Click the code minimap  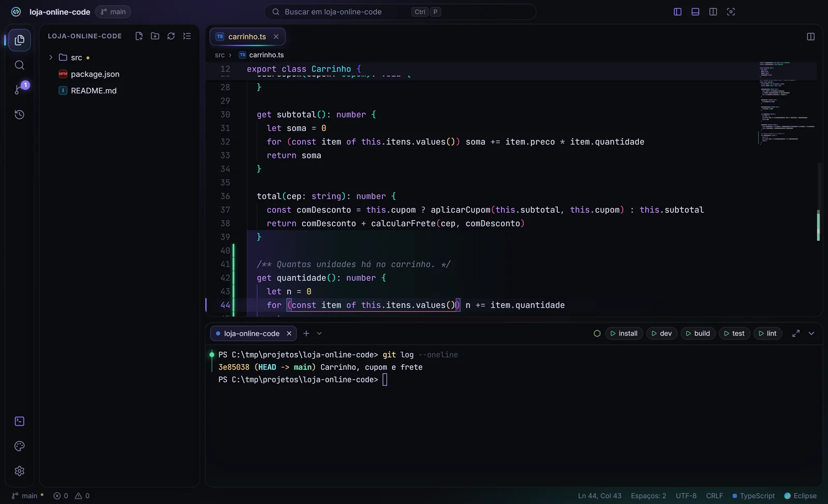coord(787,103)
